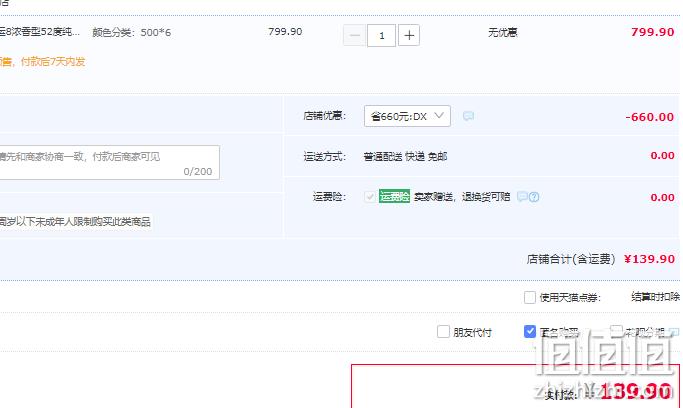Increase quantity with the plus button

click(x=409, y=35)
